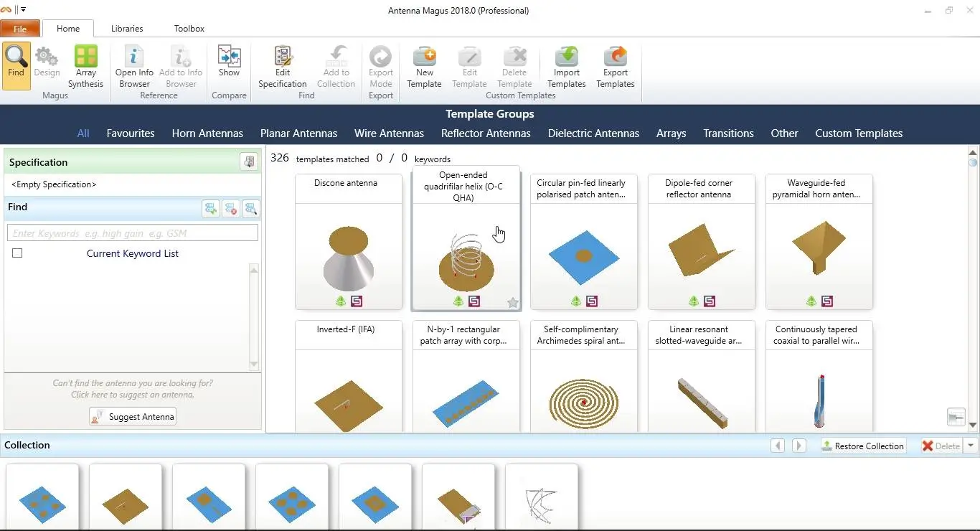Click Add to Info Browser

181,66
